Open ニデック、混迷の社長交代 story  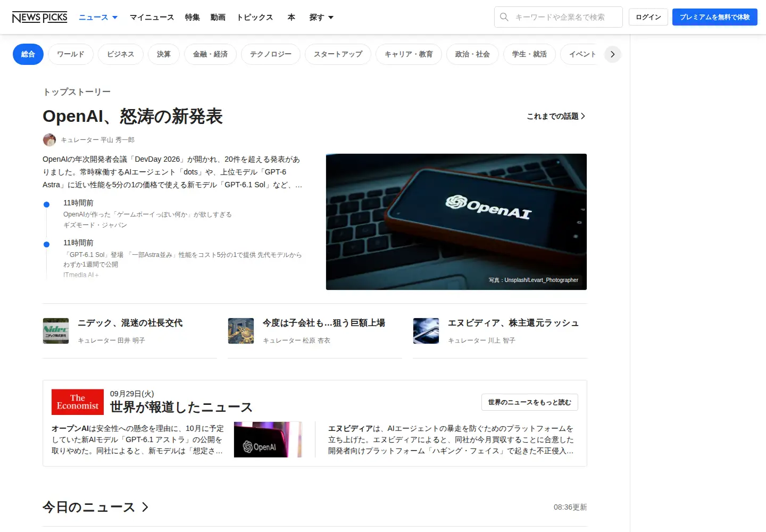(x=130, y=323)
